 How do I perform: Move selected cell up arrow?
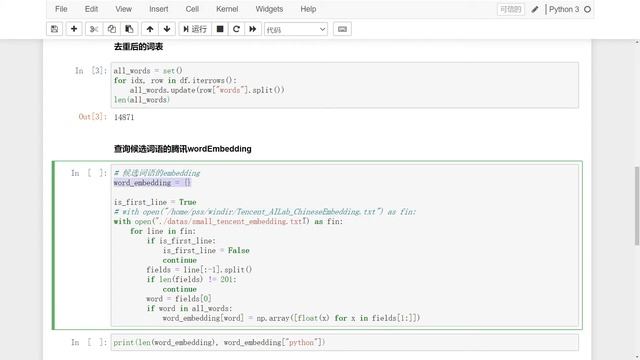(x=150, y=29)
